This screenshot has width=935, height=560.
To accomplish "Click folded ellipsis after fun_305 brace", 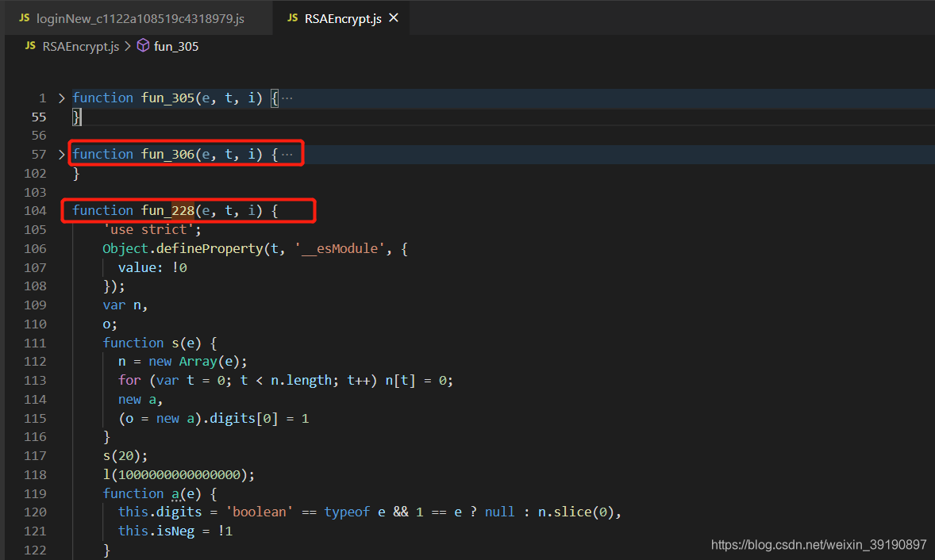I will tap(287, 98).
